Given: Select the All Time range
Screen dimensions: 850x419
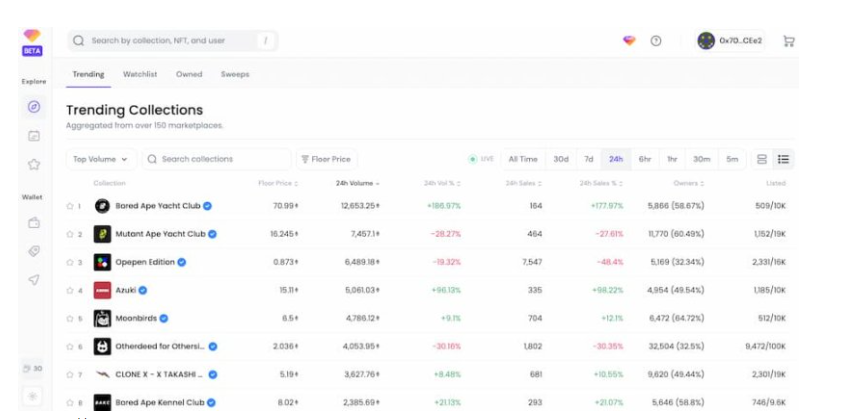Looking at the screenshot, I should [523, 159].
